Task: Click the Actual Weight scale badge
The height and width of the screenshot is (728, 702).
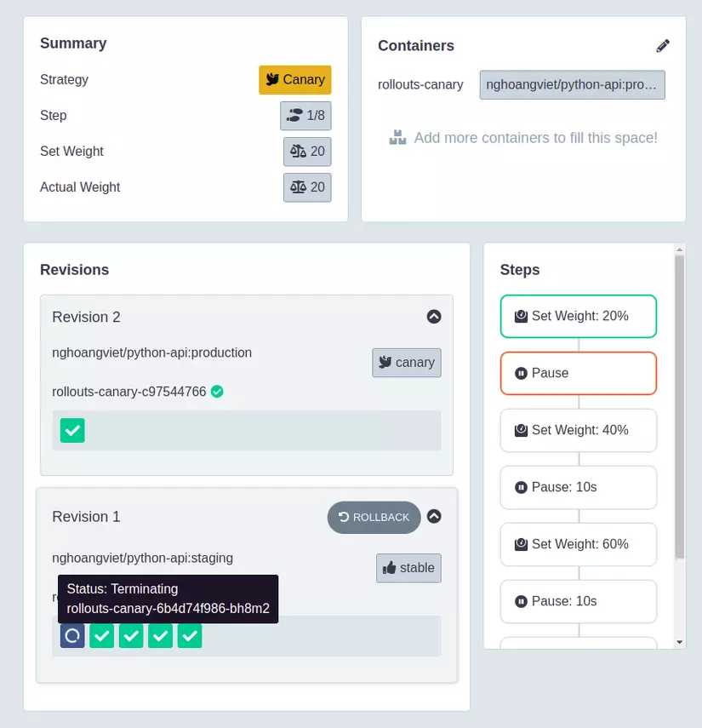Action: click(307, 187)
